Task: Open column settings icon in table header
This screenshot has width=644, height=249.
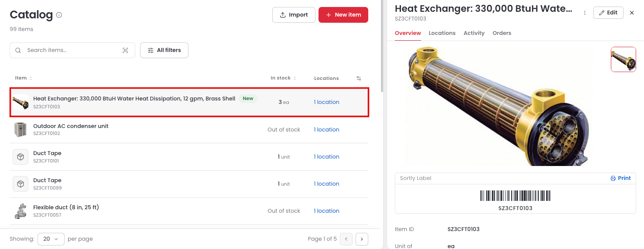Action: [359, 78]
